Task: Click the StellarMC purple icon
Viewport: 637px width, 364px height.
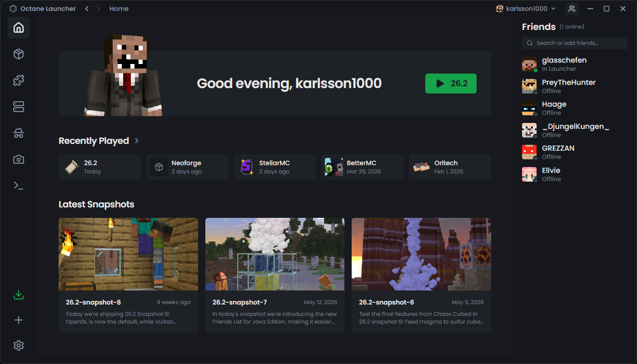Action: (247, 167)
